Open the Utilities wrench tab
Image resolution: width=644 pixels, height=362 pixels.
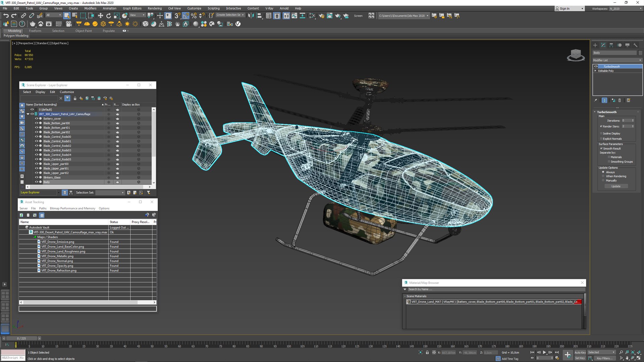pyautogui.click(x=635, y=45)
